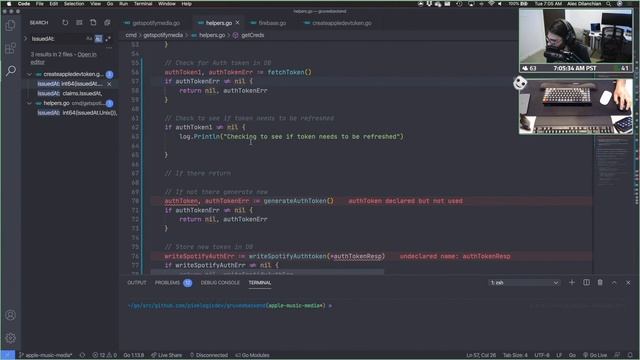Collapse createappledevtoken.go search results

point(29,74)
